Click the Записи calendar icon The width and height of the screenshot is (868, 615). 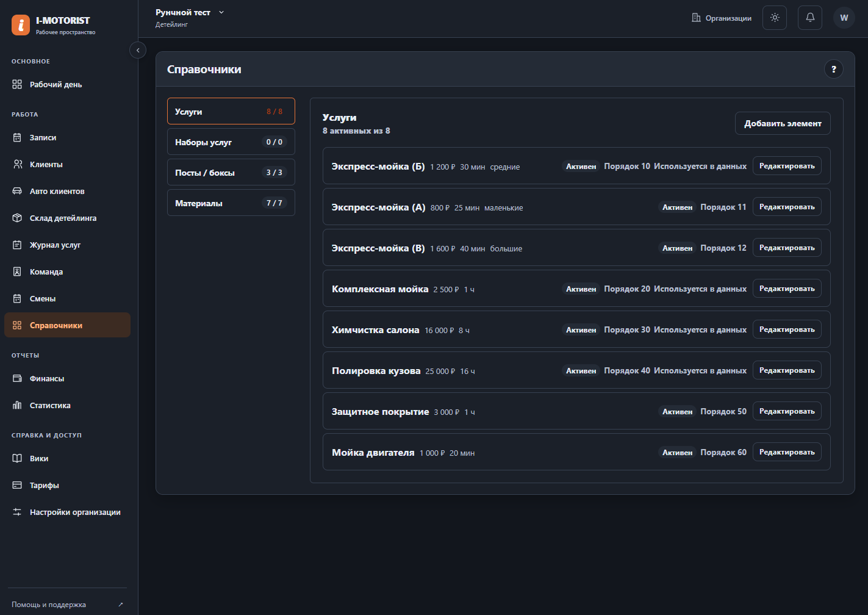pos(17,137)
